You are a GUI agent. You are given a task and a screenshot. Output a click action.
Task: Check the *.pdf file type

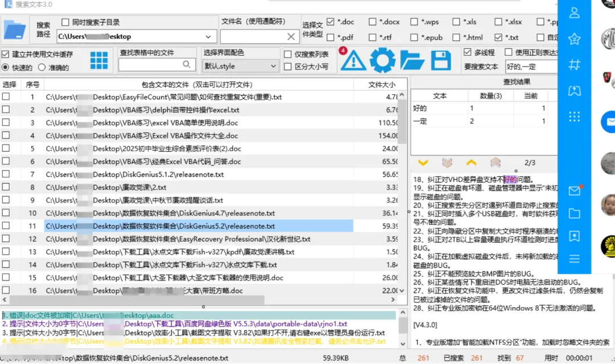[330, 37]
